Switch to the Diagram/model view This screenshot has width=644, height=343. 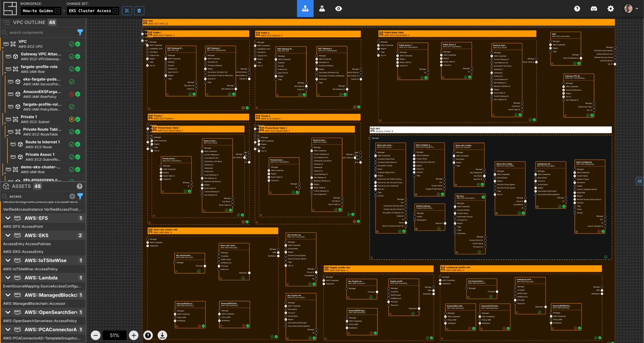pos(305,9)
